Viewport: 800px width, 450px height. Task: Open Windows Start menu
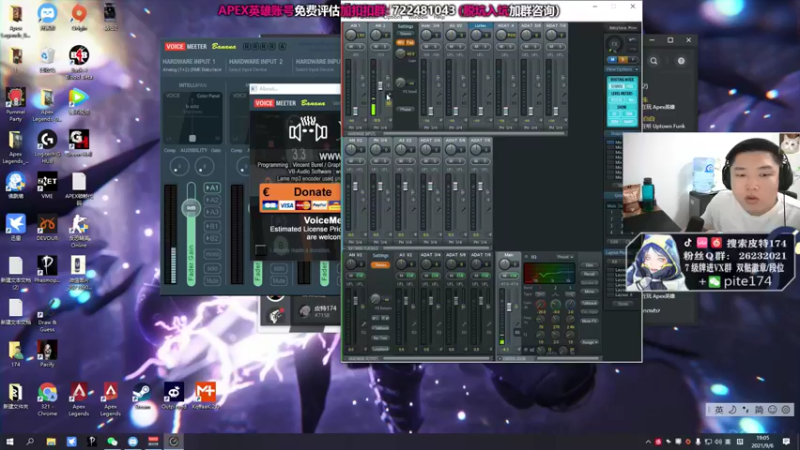(x=10, y=441)
